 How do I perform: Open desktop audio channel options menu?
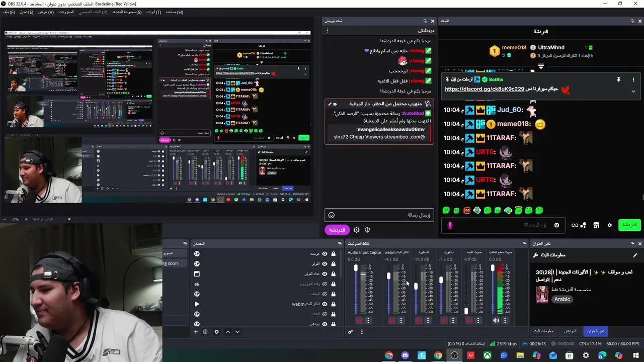(506, 320)
